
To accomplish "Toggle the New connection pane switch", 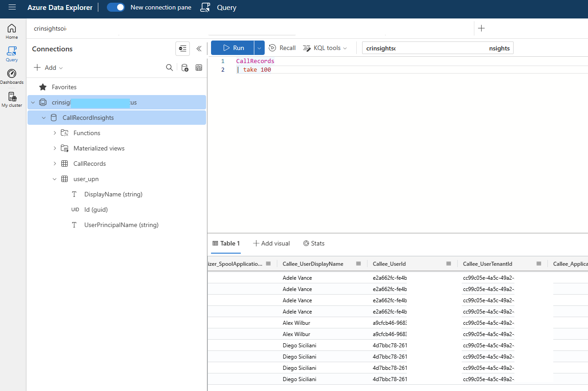I will pos(116,7).
